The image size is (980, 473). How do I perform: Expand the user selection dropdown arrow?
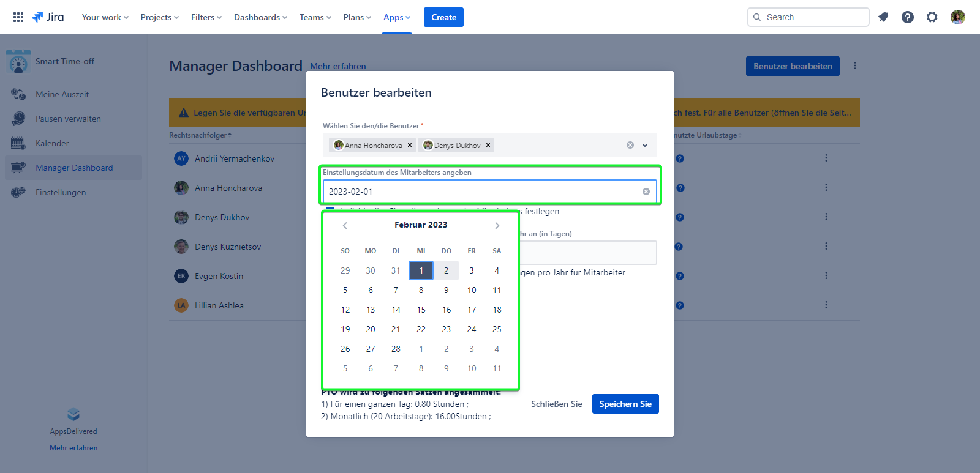point(645,146)
